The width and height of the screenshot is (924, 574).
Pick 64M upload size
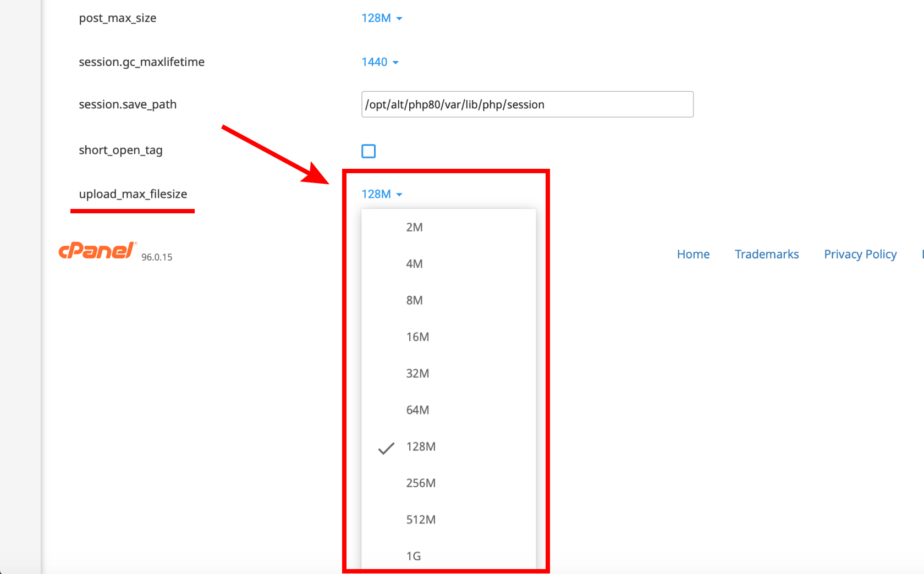point(448,410)
